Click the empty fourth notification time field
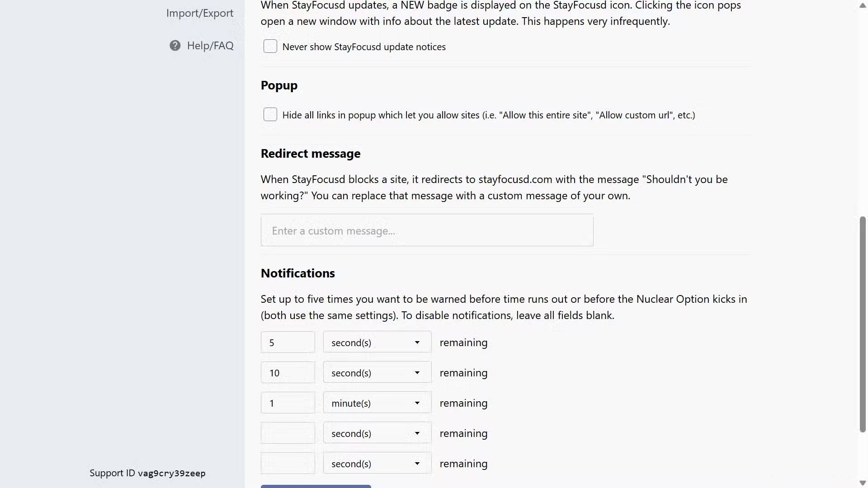This screenshot has width=868, height=488. point(288,433)
